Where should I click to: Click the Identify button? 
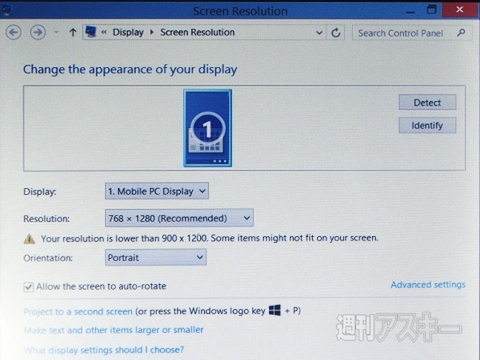click(427, 125)
